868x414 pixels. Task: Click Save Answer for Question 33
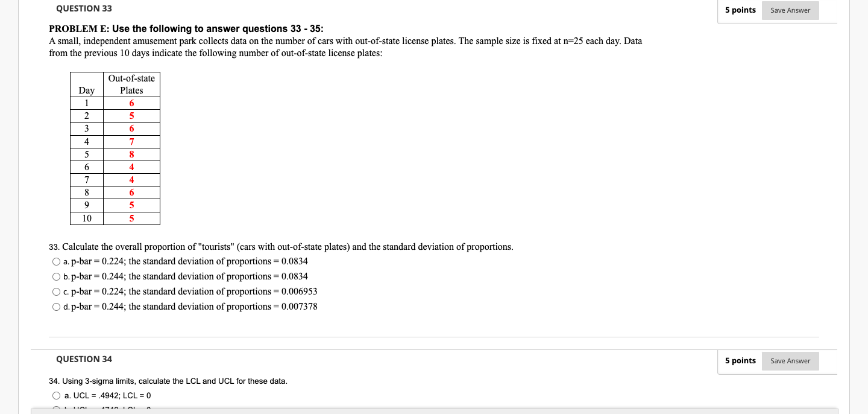tap(790, 10)
